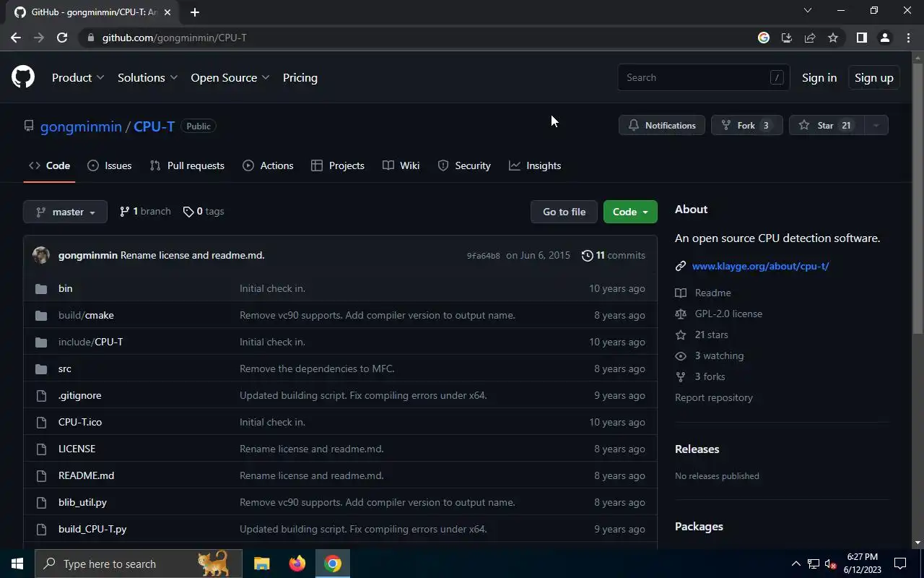Viewport: 924px width, 578px height.
Task: Click the Go to file button
Action: click(565, 212)
